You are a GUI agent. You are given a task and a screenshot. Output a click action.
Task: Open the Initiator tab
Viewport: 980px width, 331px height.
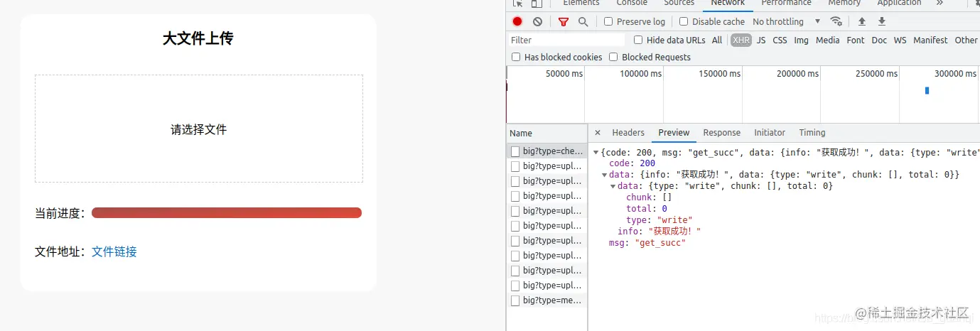pos(770,133)
